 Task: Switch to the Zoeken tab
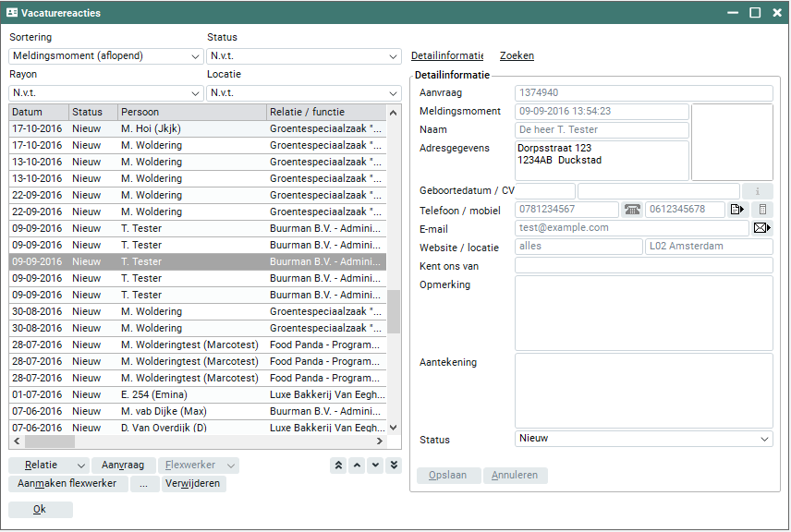coord(517,55)
